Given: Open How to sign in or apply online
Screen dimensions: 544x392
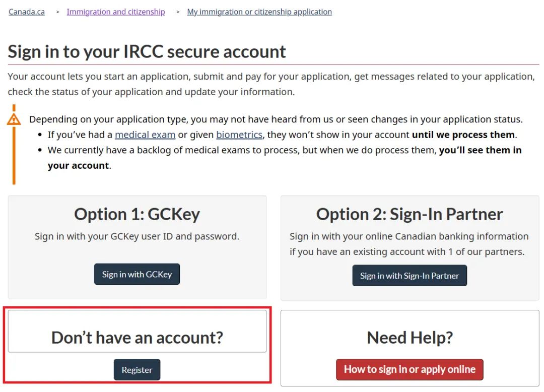Looking at the screenshot, I should click(410, 369).
